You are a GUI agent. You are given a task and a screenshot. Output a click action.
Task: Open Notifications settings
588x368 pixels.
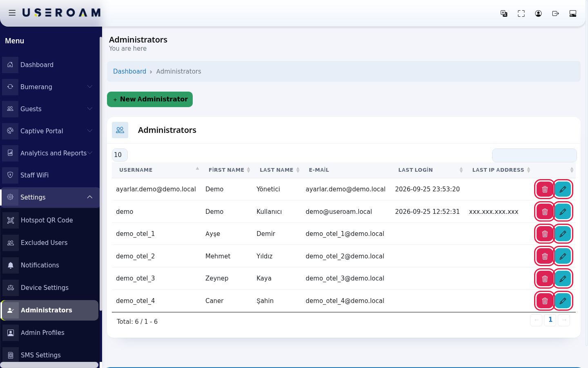click(x=50, y=265)
